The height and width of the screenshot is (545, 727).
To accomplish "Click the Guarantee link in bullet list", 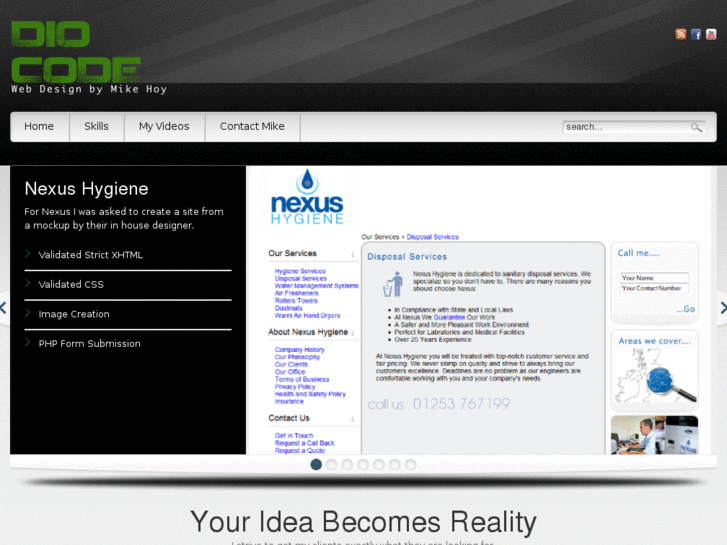I will tap(449, 317).
